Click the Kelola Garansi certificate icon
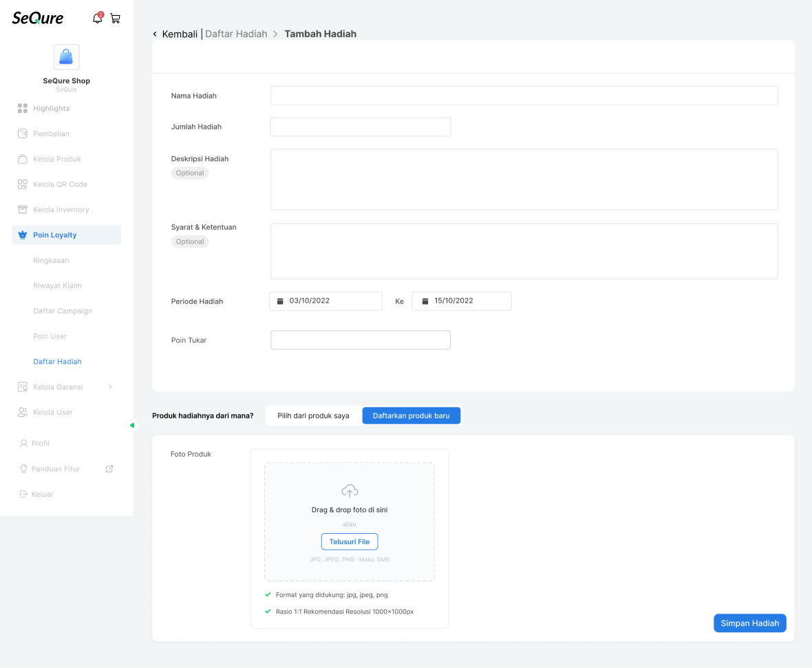812x668 pixels. pyautogui.click(x=22, y=387)
